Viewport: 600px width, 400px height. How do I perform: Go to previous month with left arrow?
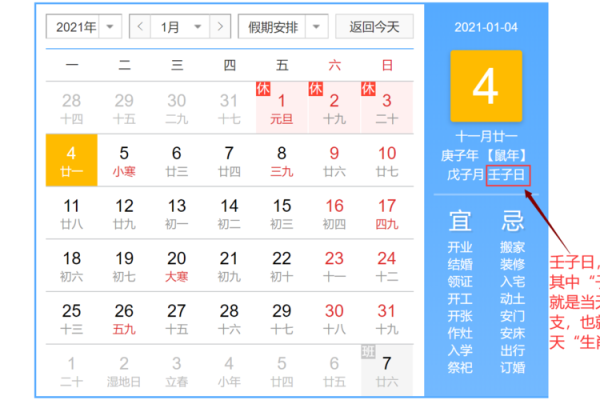141,26
